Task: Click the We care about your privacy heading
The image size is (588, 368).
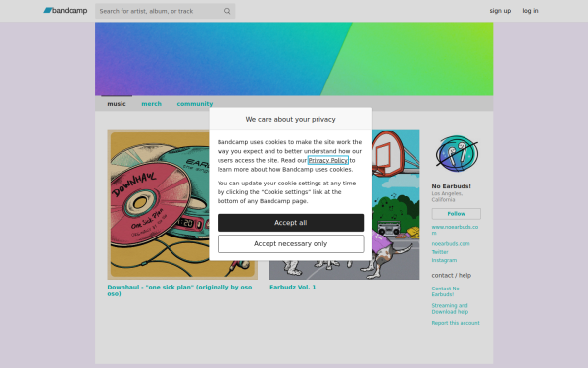Action: tap(291, 119)
